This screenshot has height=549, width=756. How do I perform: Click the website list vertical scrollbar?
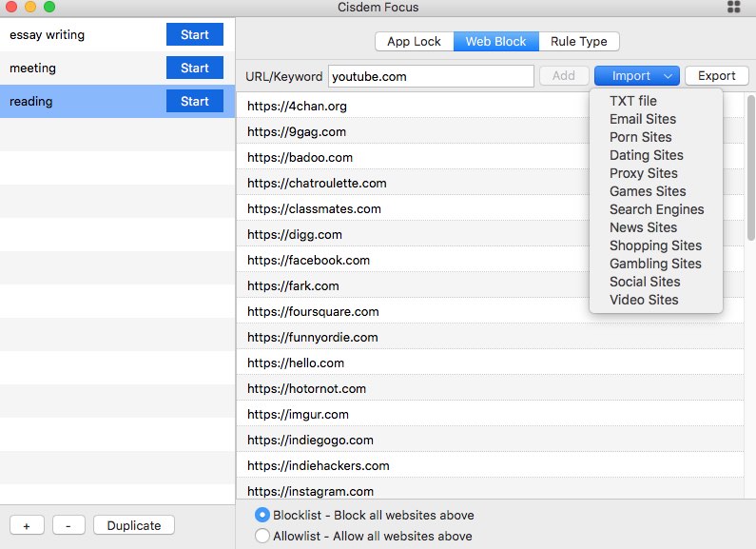(750, 167)
